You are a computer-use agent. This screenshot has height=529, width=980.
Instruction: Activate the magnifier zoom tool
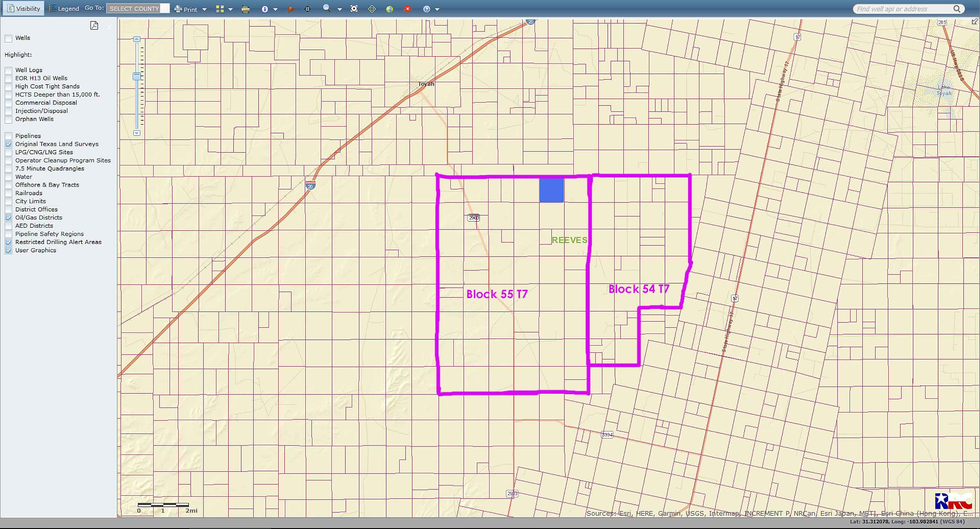coord(327,8)
